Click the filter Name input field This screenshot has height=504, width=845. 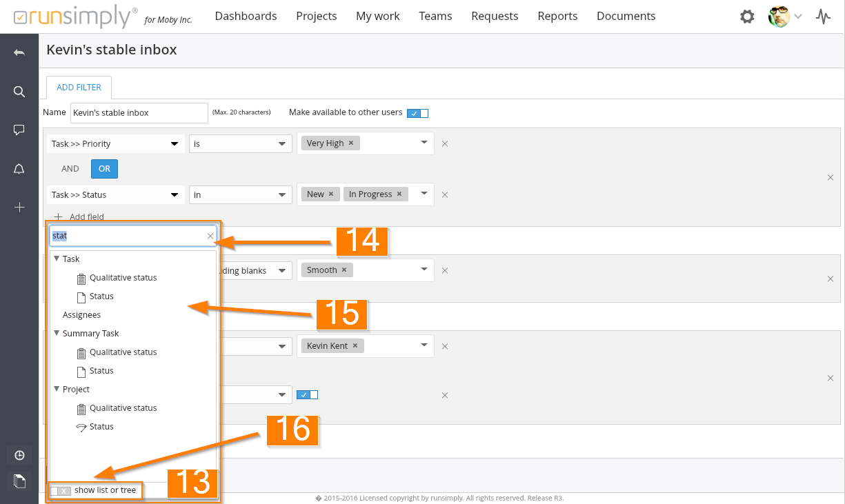pyautogui.click(x=139, y=113)
